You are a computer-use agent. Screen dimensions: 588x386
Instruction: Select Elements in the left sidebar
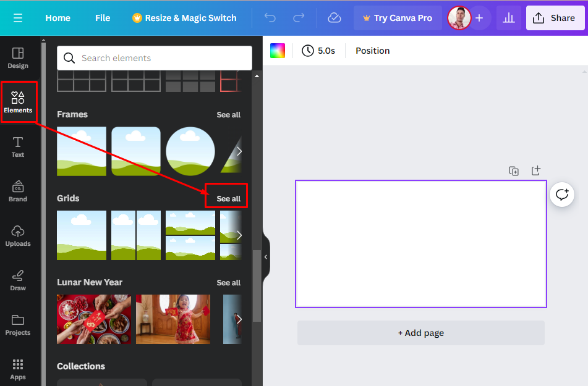(18, 102)
